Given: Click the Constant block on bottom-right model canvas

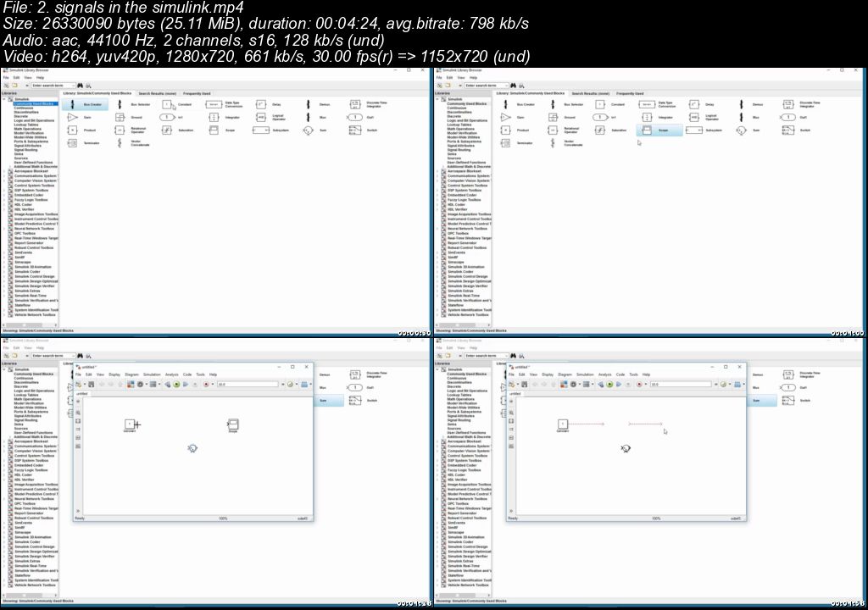Looking at the screenshot, I should pyautogui.click(x=563, y=424).
